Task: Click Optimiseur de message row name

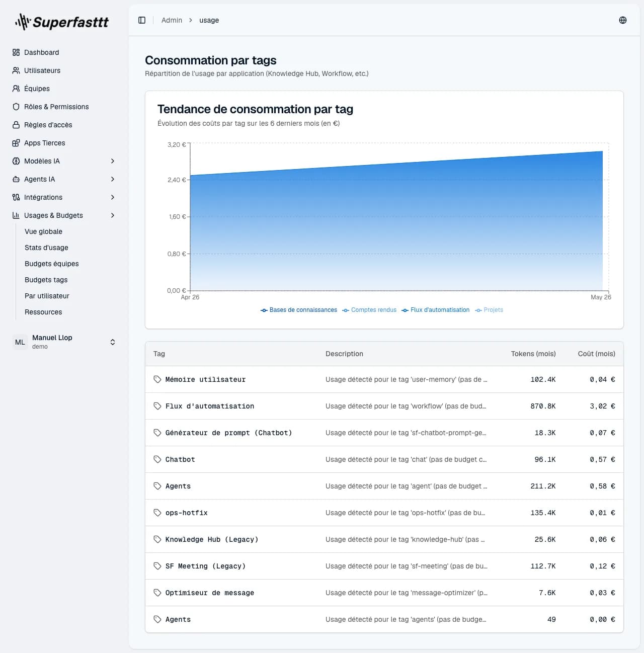Action: point(210,593)
